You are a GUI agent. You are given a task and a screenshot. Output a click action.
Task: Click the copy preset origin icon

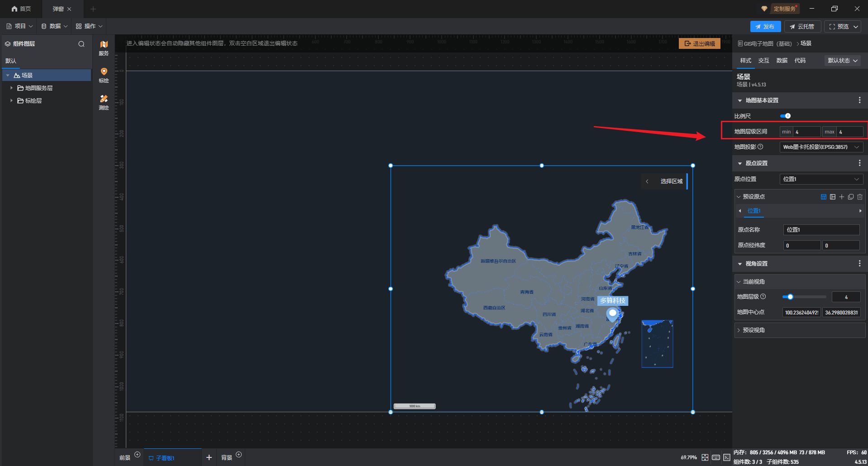851,197
